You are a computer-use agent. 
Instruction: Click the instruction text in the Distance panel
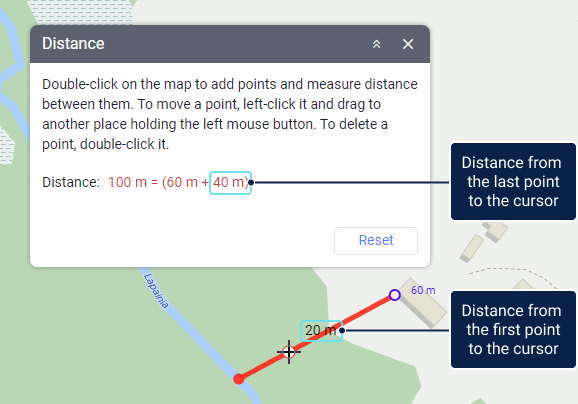(229, 114)
